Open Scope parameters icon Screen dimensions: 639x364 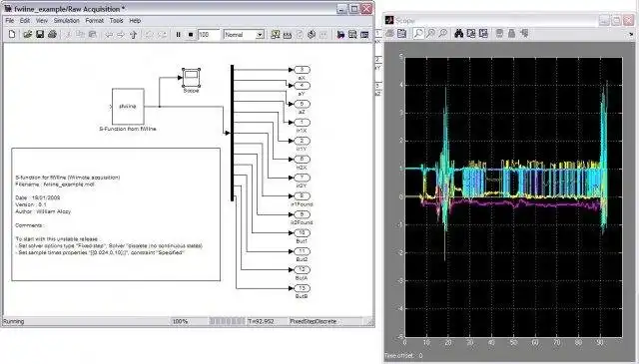401,33
